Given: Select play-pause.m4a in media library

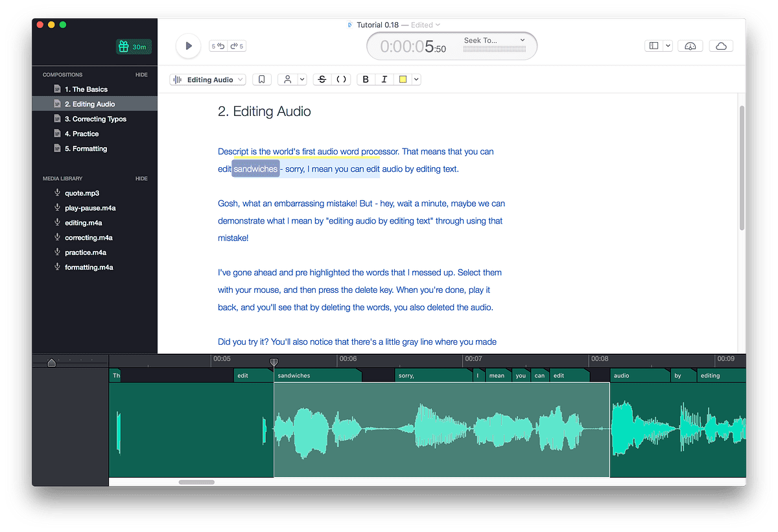Looking at the screenshot, I should (90, 208).
